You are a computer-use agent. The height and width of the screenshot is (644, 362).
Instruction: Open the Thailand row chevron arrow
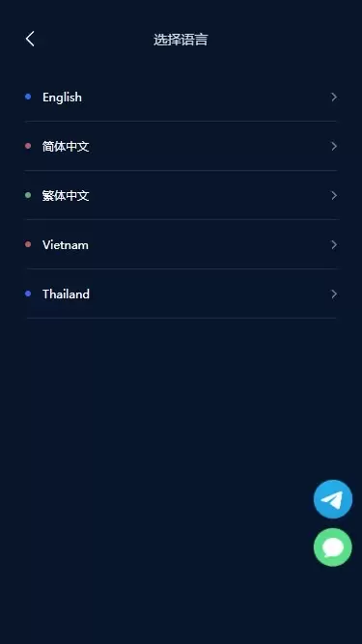[x=334, y=294]
